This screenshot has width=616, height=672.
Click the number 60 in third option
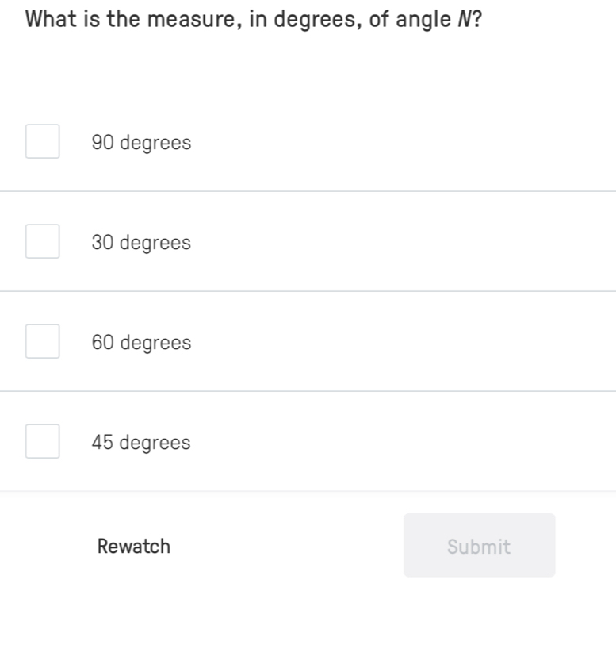tap(102, 343)
